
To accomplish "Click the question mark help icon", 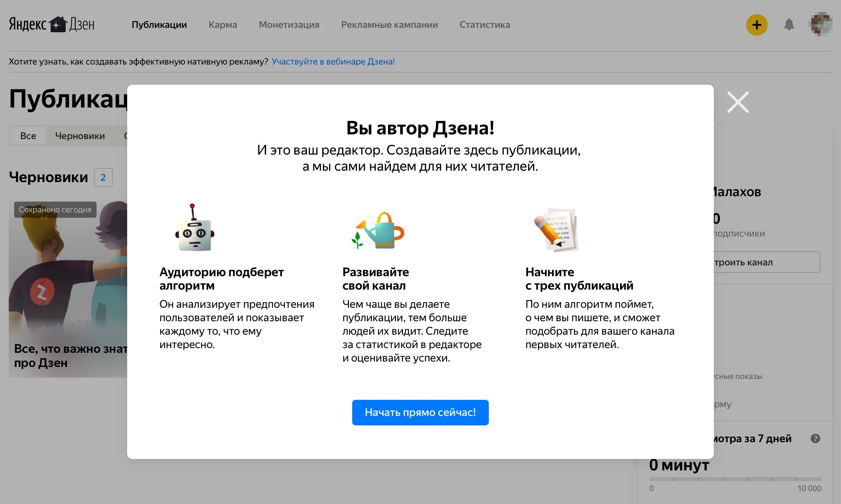I will [x=815, y=438].
